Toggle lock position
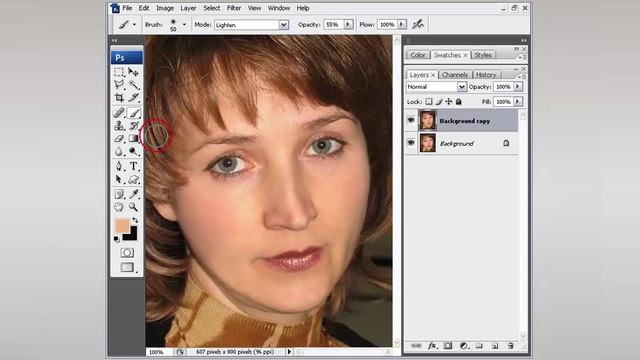This screenshot has height=360, width=640. pos(449,101)
